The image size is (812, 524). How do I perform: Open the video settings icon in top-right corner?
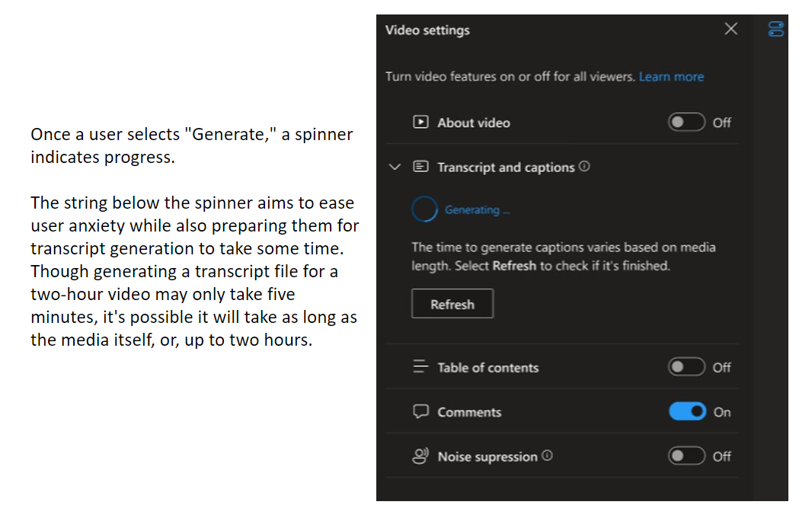[x=775, y=30]
